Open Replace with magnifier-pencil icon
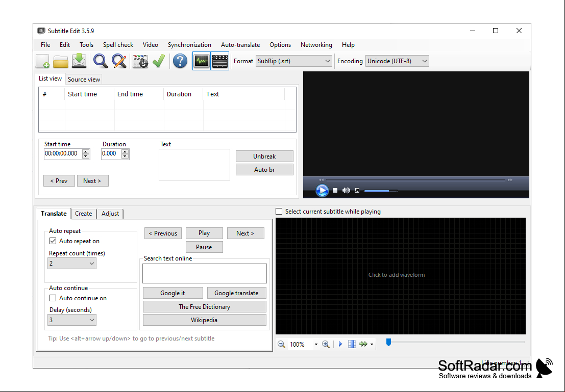The image size is (565, 392). coord(119,61)
